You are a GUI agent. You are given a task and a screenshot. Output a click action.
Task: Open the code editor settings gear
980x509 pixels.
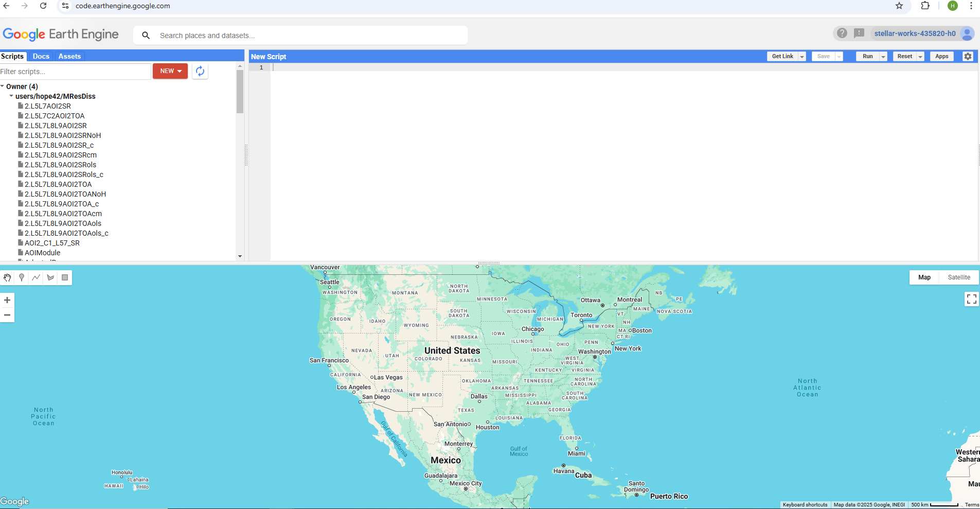point(968,57)
